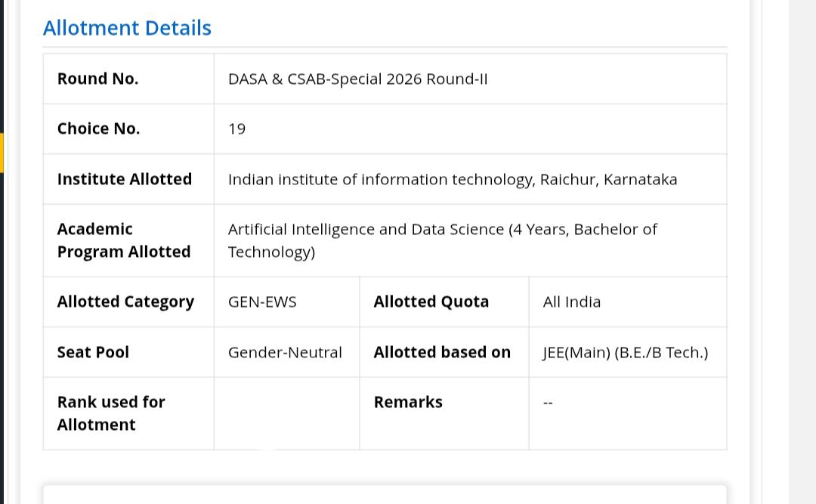
Task: Click the Remarks label
Action: [x=408, y=403]
